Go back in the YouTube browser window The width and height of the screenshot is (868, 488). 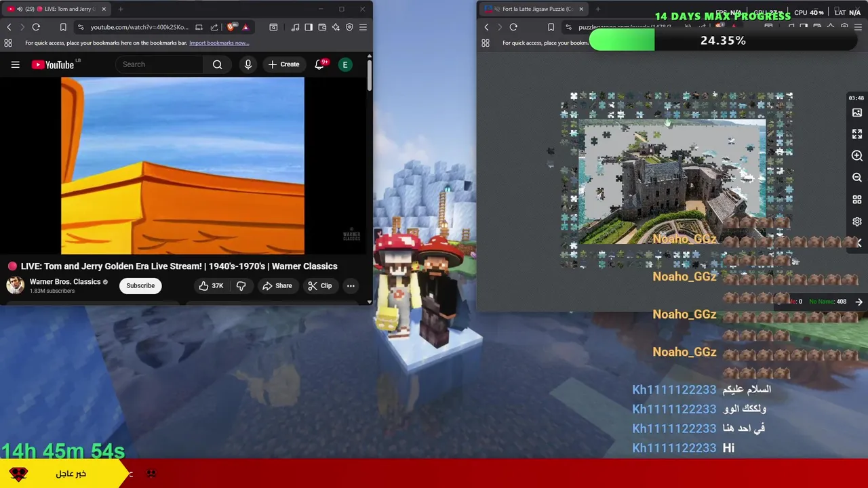pyautogui.click(x=9, y=27)
